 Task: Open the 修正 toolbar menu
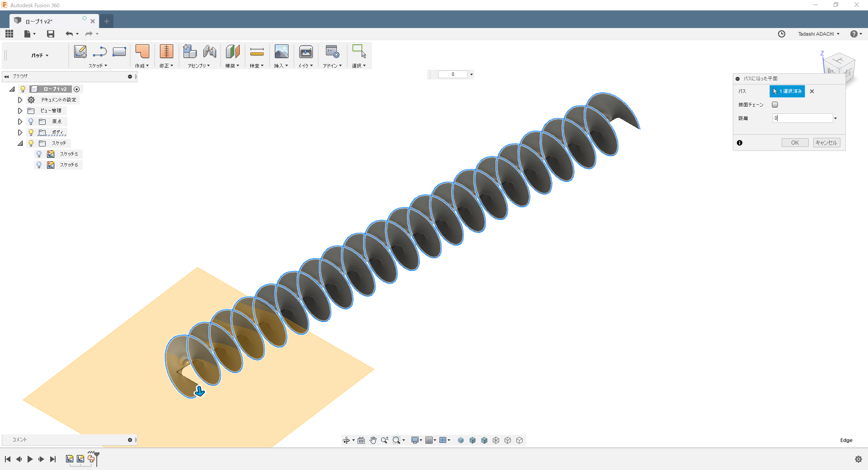(166, 66)
